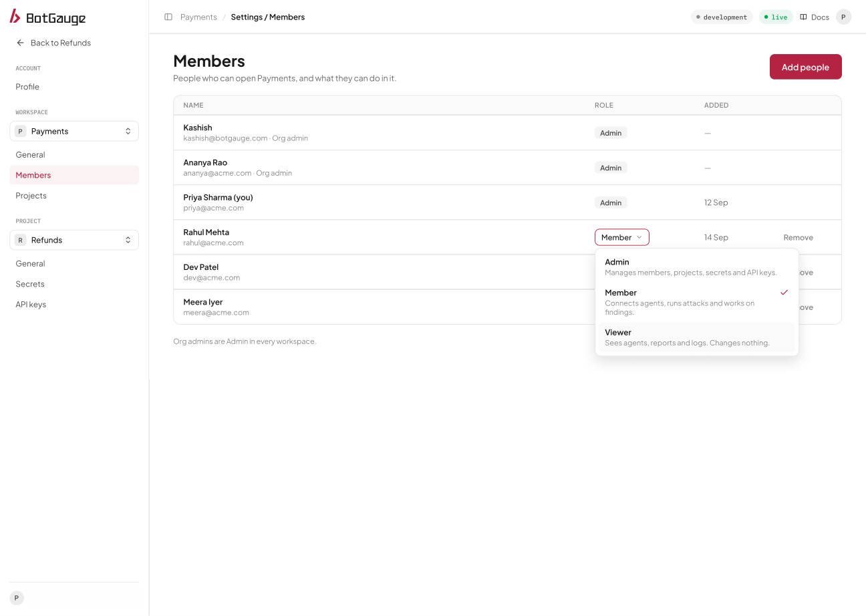Click Ananya Rao's Admin role badge

(611, 168)
